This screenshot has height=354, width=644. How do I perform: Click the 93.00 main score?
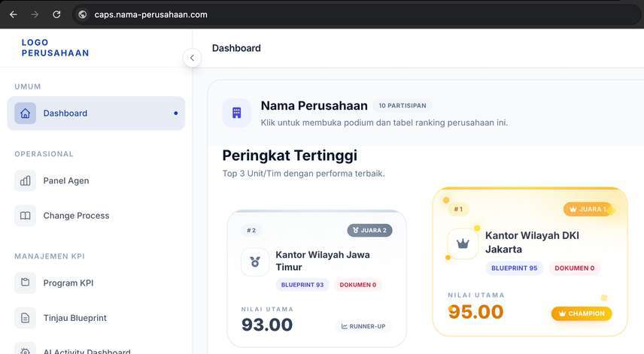click(x=267, y=325)
